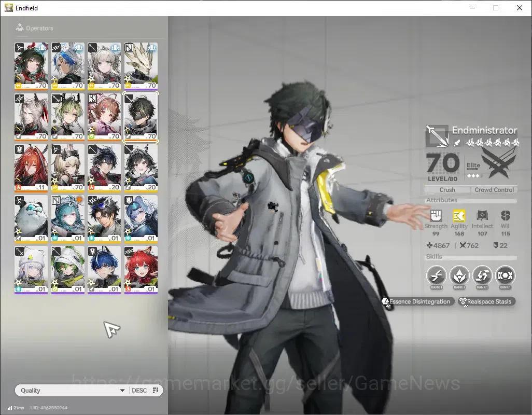This screenshot has height=415, width=532.
Task: Choose the brown-haired girl in pink card
Action: click(x=104, y=117)
